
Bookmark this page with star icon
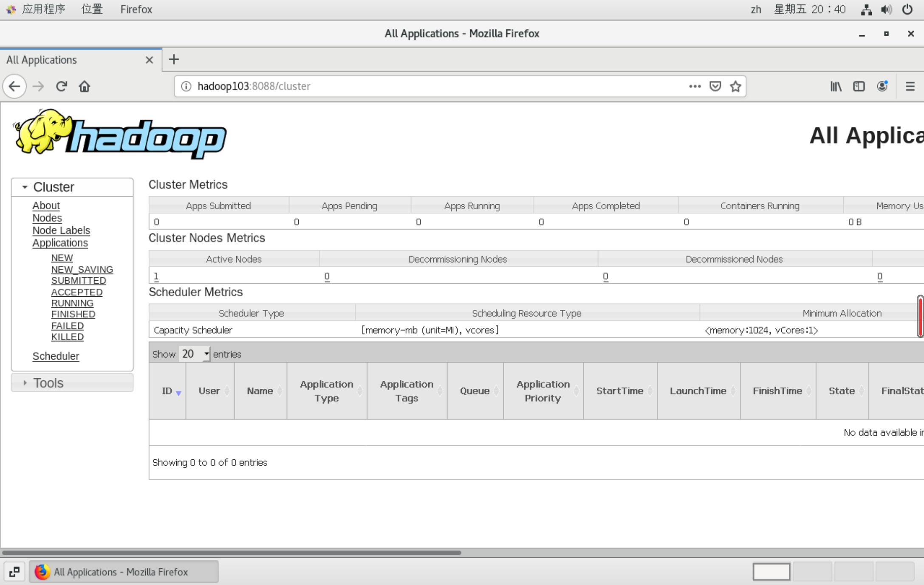(x=735, y=86)
